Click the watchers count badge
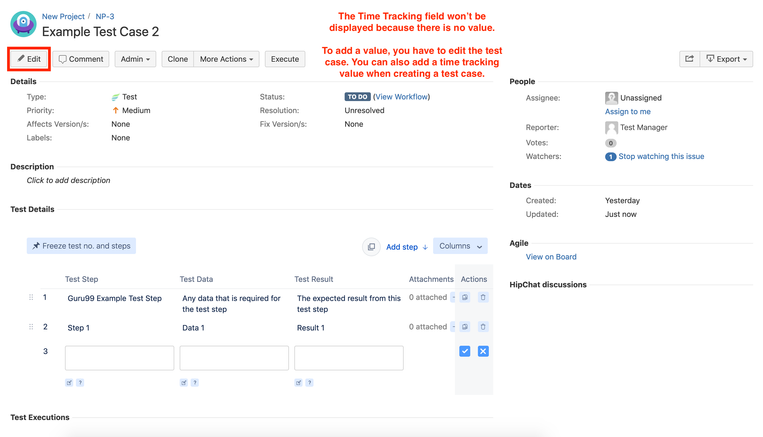 tap(610, 157)
